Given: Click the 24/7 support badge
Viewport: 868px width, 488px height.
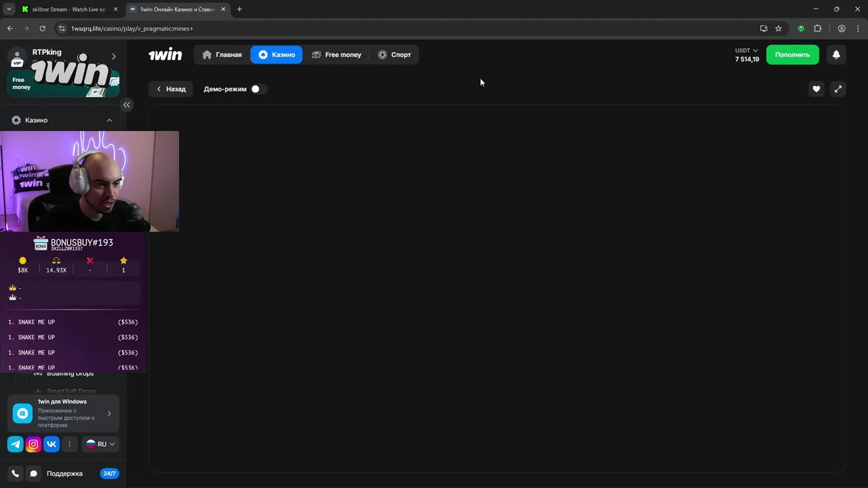Looking at the screenshot, I should tap(109, 474).
